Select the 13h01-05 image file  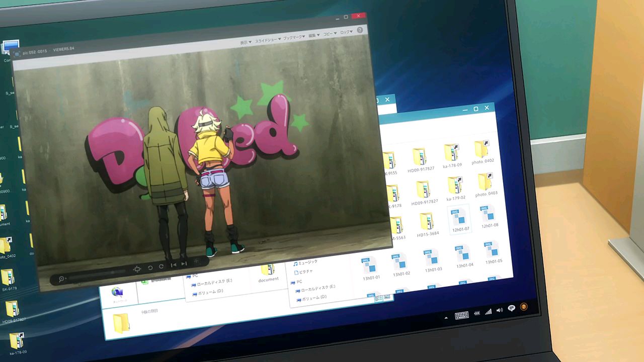click(493, 252)
